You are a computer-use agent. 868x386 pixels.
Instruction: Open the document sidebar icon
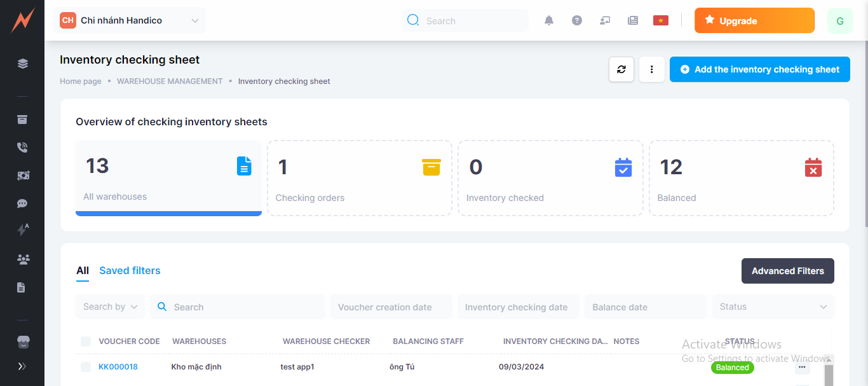point(22,287)
